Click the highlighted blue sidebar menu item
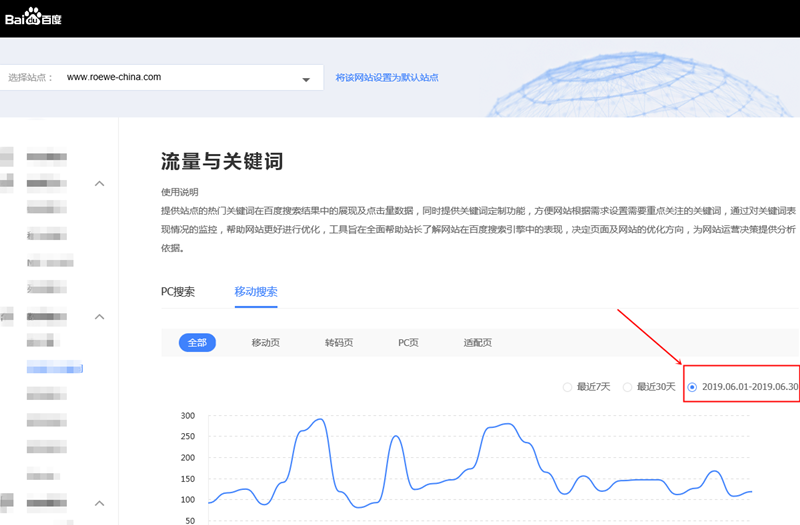The width and height of the screenshot is (800, 525). tap(55, 369)
